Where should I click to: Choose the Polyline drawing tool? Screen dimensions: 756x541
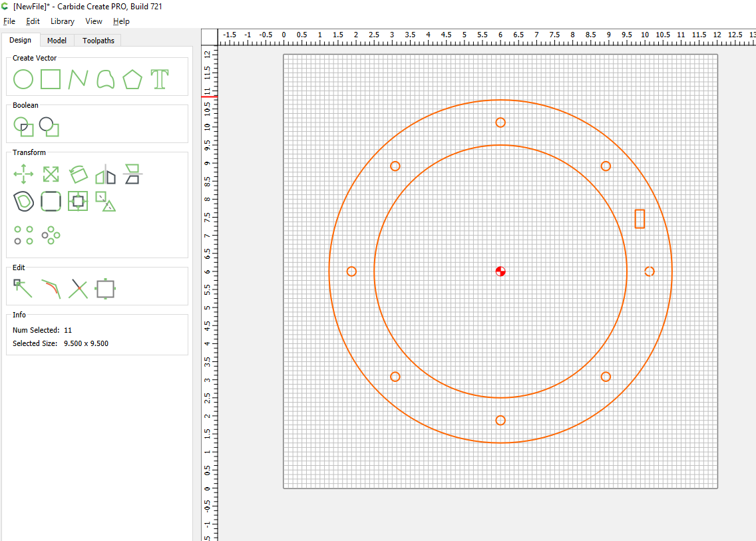click(78, 79)
